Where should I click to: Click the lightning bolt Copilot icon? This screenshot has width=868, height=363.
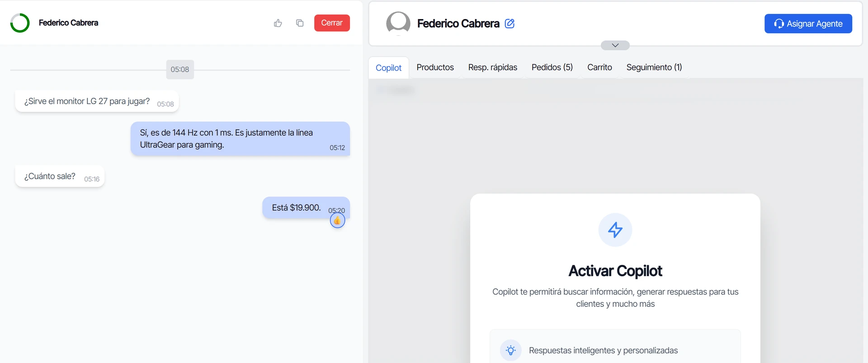(x=615, y=230)
